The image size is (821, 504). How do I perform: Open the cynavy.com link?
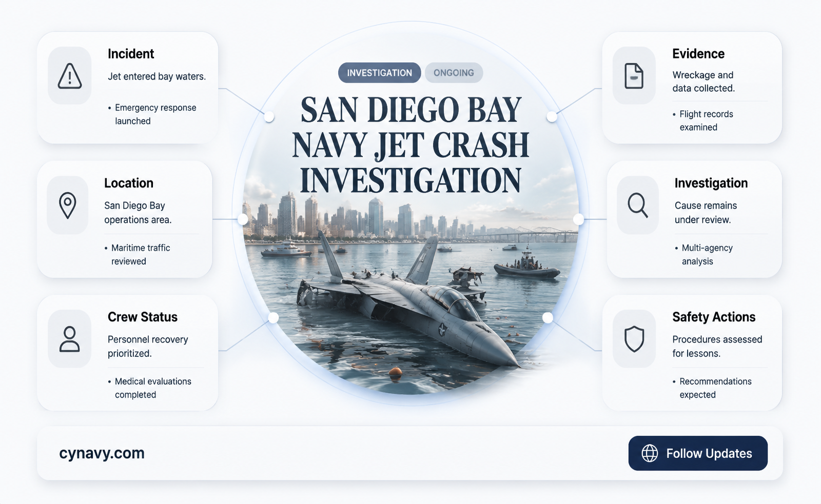(x=102, y=453)
